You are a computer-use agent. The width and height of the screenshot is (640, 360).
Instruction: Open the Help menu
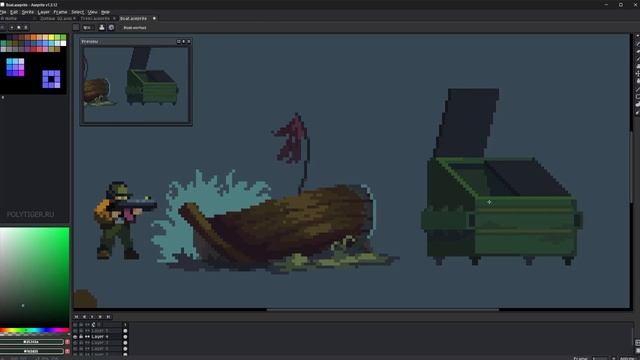[x=105, y=12]
